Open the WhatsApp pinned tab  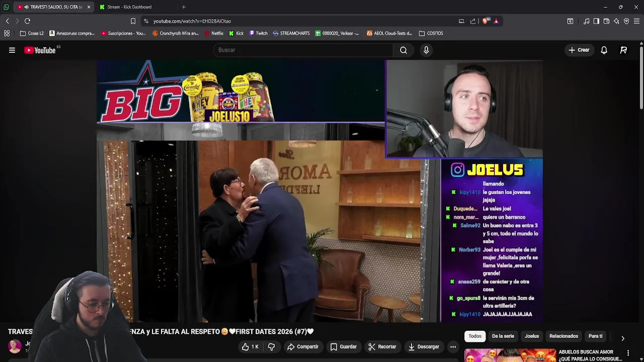click(x=6, y=7)
